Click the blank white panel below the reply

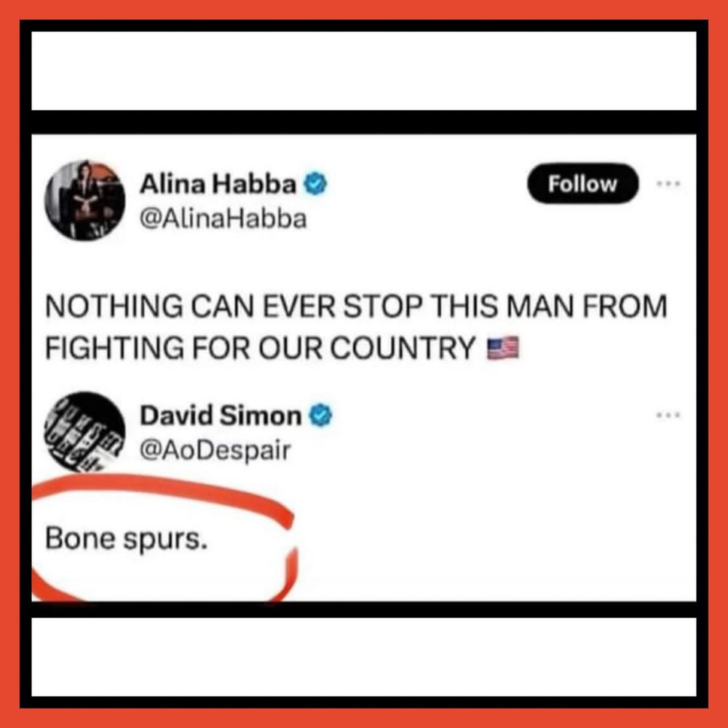coord(364,657)
